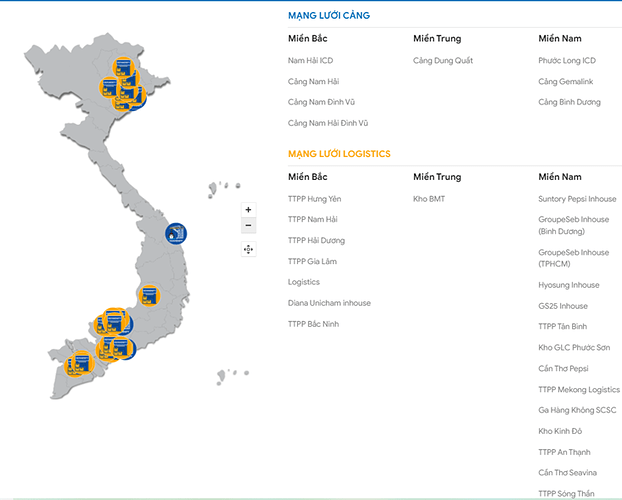Image resolution: width=622 pixels, height=500 pixels.
Task: Open TTPP Sóng Thần link
Action: point(566,494)
